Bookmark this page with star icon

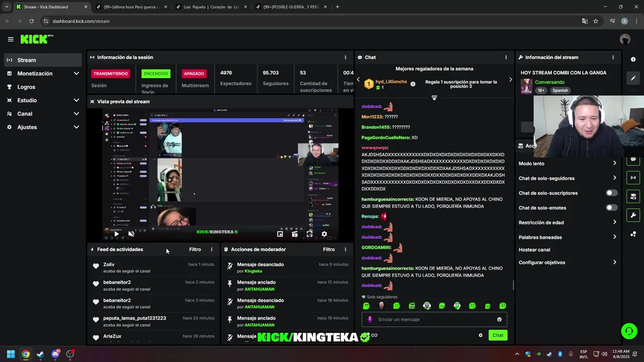pos(596,21)
